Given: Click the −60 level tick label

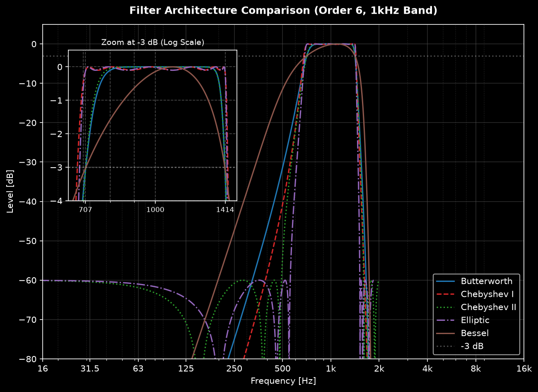Looking at the screenshot, I should 28,280.
